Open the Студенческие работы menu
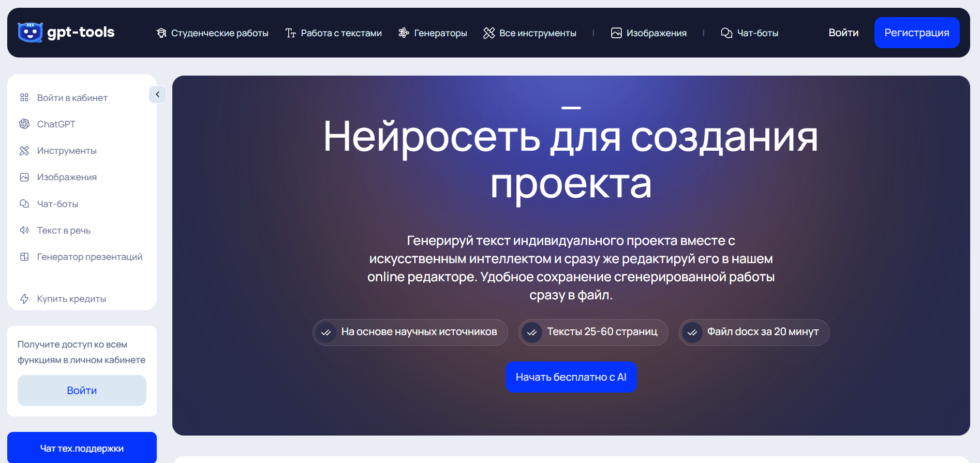The height and width of the screenshot is (463, 980). coord(212,33)
